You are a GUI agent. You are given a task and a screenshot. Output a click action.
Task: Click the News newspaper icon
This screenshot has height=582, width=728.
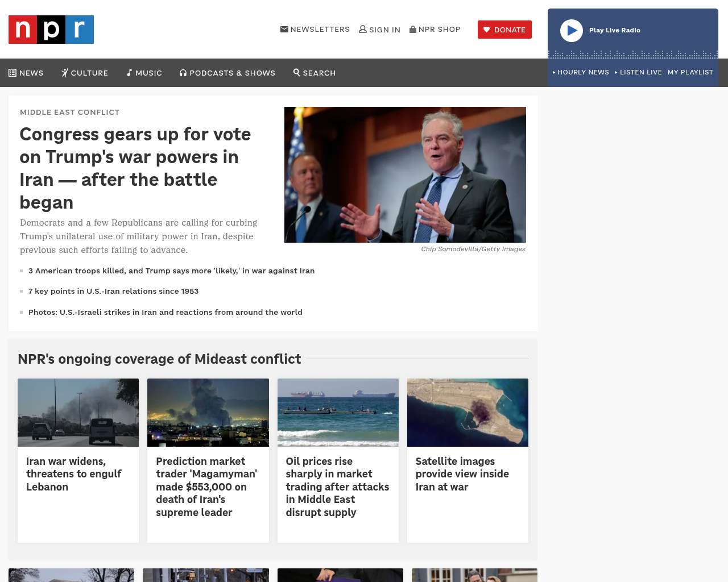pyautogui.click(x=13, y=73)
